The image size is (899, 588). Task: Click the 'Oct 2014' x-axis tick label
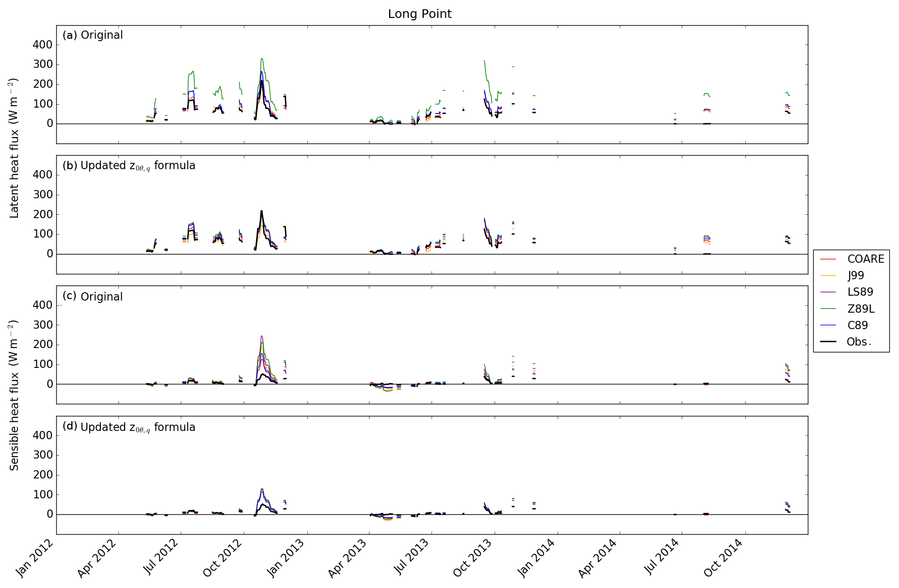724,558
